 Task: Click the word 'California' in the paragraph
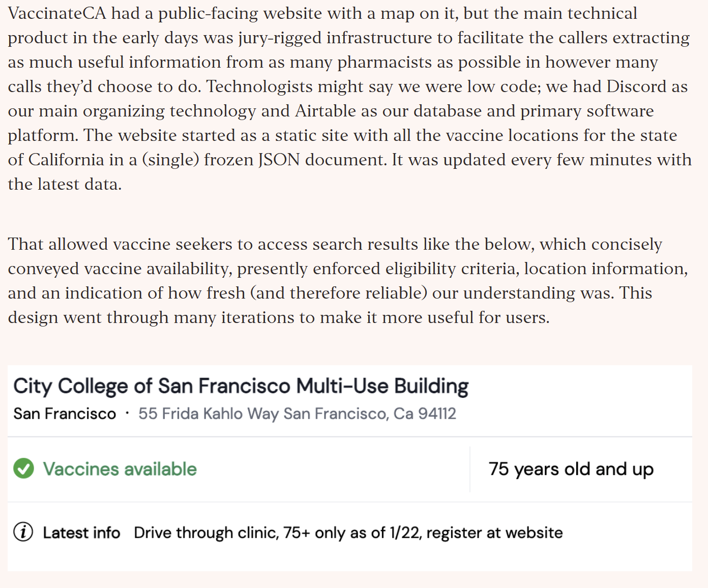tap(66, 160)
